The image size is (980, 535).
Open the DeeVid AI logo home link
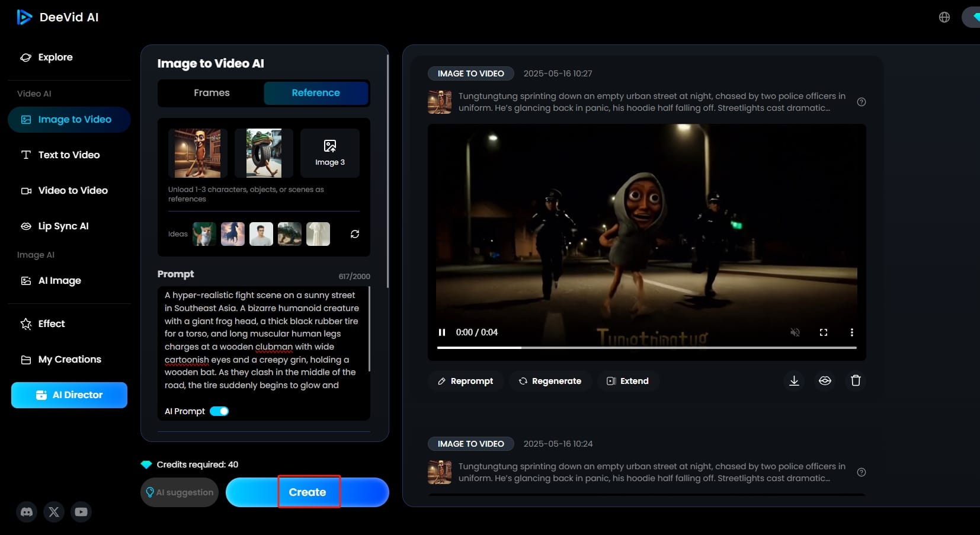57,17
